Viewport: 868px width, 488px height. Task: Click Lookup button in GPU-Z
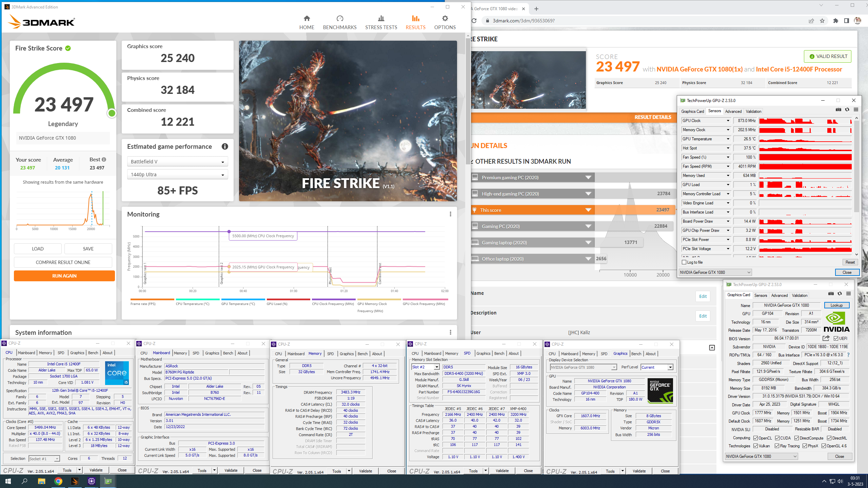click(x=836, y=305)
